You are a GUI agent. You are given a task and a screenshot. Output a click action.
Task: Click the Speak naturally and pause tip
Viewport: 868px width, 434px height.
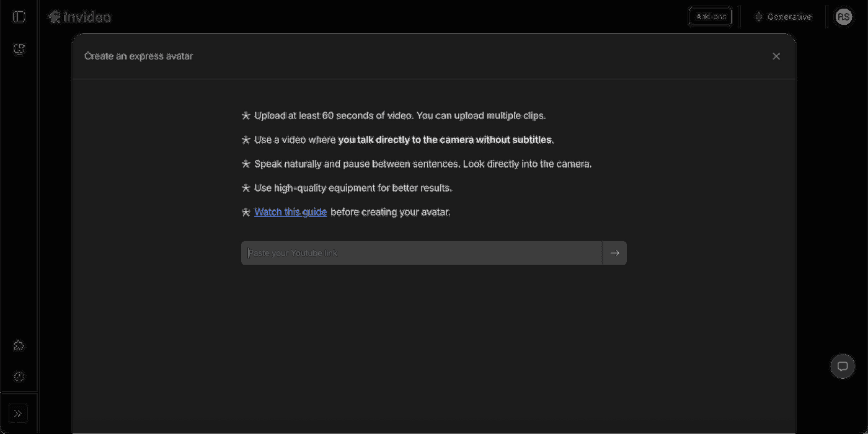423,164
